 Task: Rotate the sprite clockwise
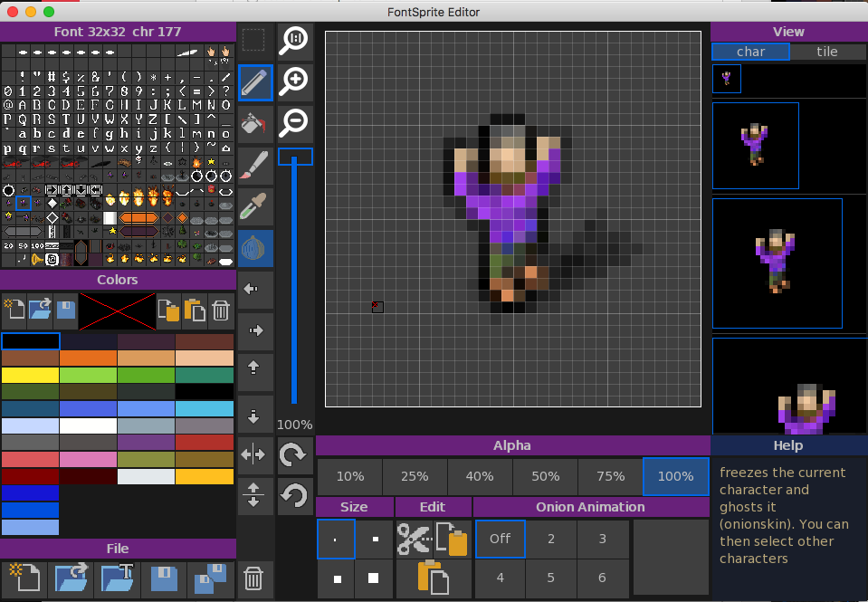click(295, 454)
